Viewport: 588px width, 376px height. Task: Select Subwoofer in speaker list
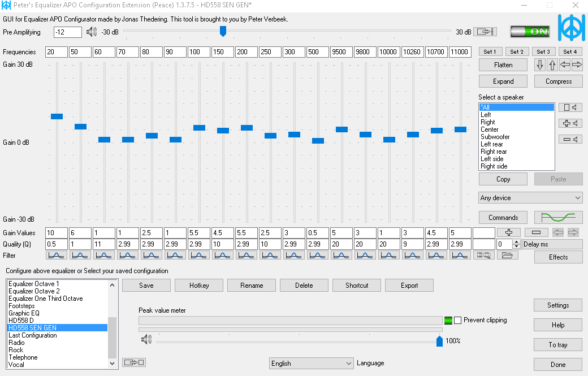pyautogui.click(x=516, y=137)
